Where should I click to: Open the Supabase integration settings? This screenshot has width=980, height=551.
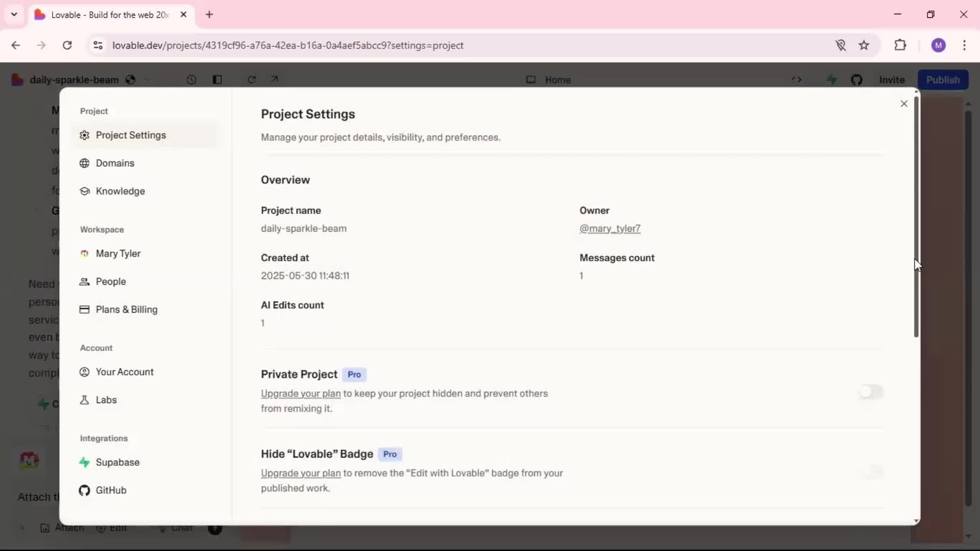coord(145,462)
